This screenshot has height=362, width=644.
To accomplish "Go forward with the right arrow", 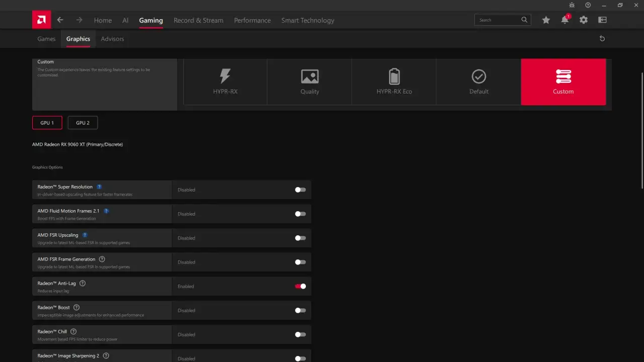I will coord(79,20).
